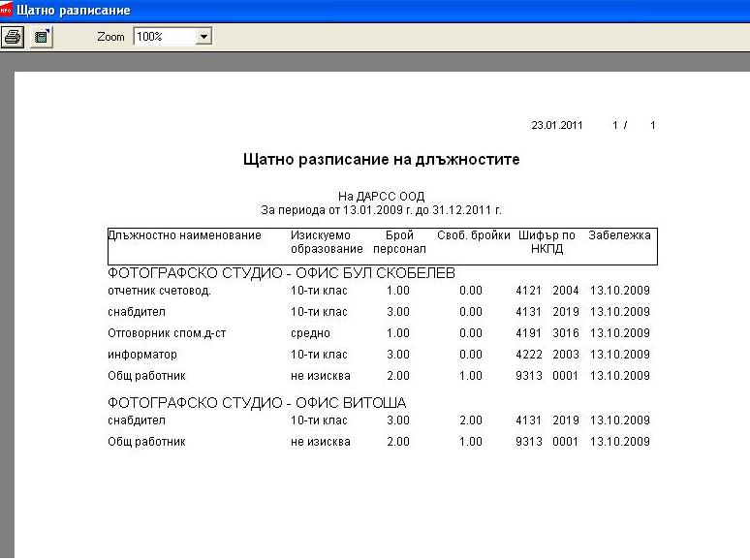The width and height of the screenshot is (750, 560).
Task: Click the code 4222 in the информатор row
Action: point(528,355)
